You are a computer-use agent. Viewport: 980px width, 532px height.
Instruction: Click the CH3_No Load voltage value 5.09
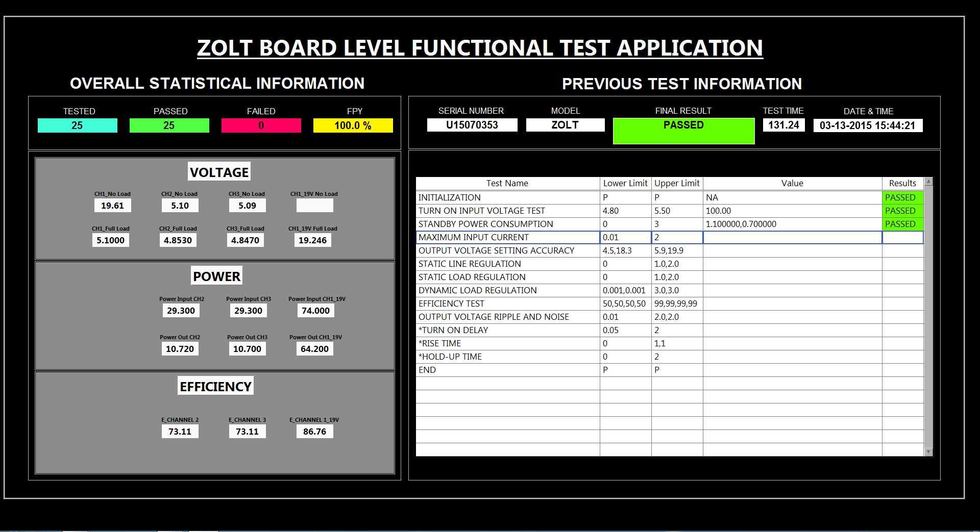pos(248,206)
